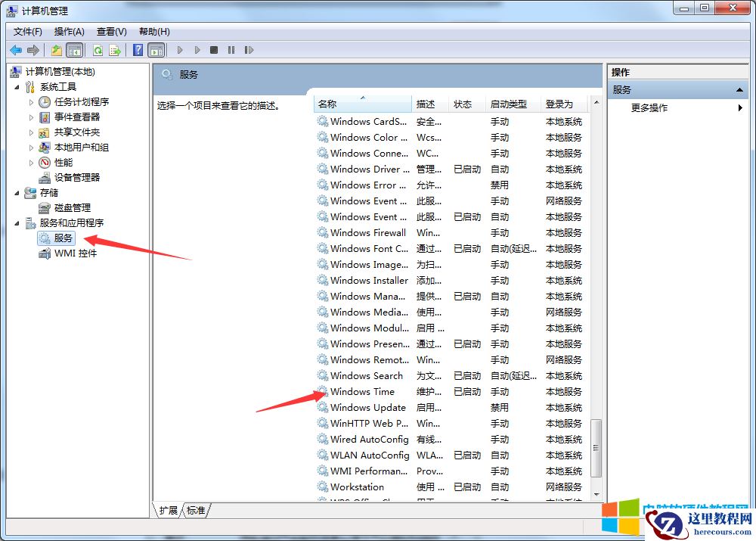The image size is (756, 541).
Task: Select the WinHTTP Web P... service row
Action: coord(452,423)
